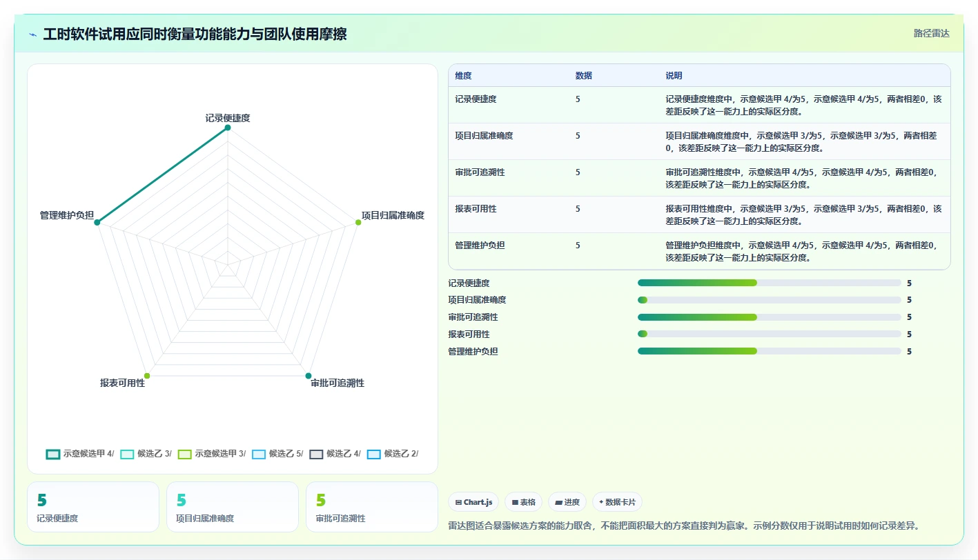Click the 项目归属准确度 data point on radar

click(358, 222)
